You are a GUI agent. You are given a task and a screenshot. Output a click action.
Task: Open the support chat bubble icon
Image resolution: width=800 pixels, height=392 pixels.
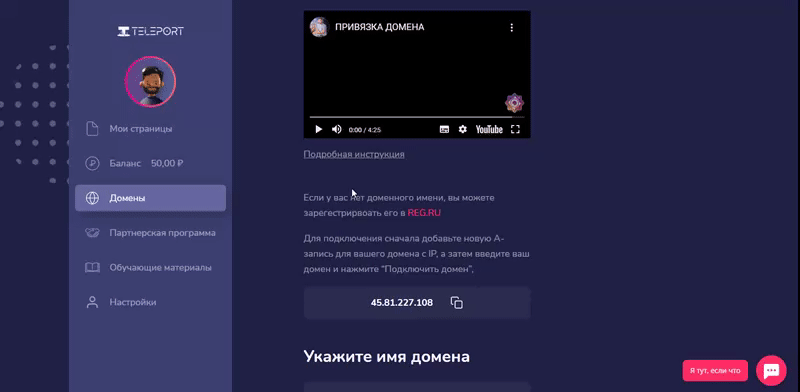click(x=771, y=371)
